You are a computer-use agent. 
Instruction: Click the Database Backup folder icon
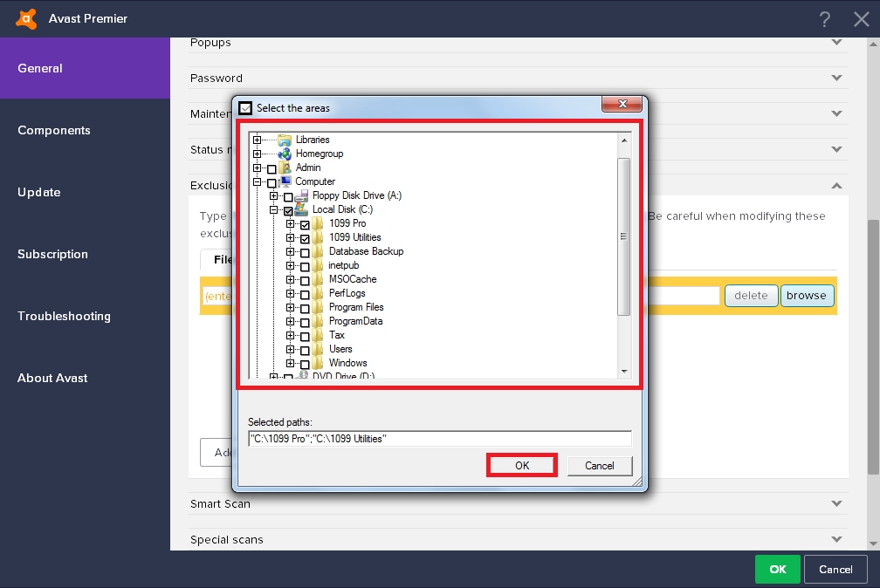pos(318,251)
